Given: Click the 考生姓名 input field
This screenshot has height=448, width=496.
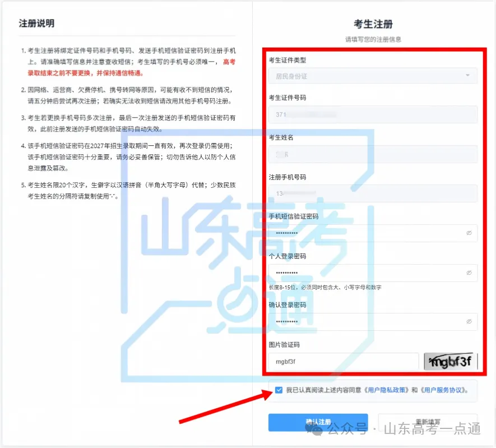Looking at the screenshot, I should pos(373,154).
